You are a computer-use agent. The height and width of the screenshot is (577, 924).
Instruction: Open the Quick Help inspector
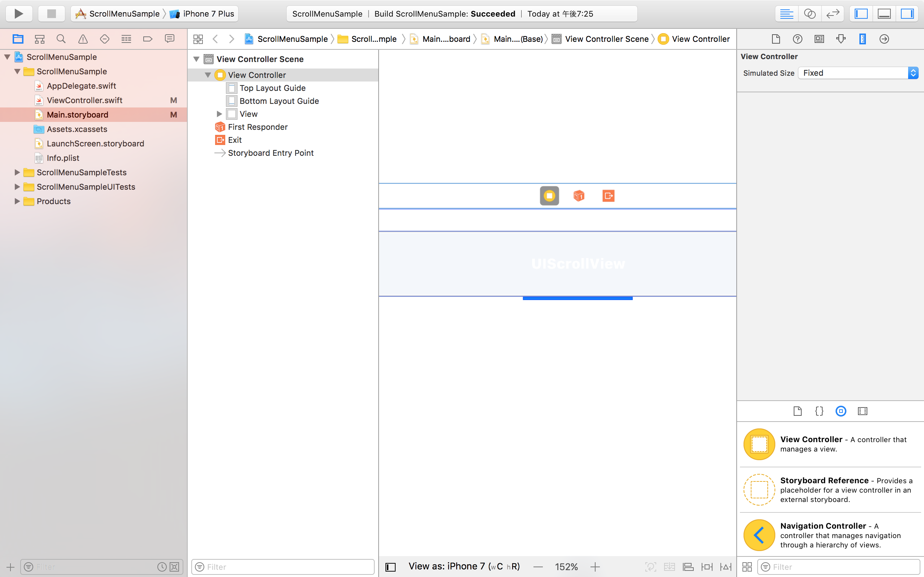(797, 39)
